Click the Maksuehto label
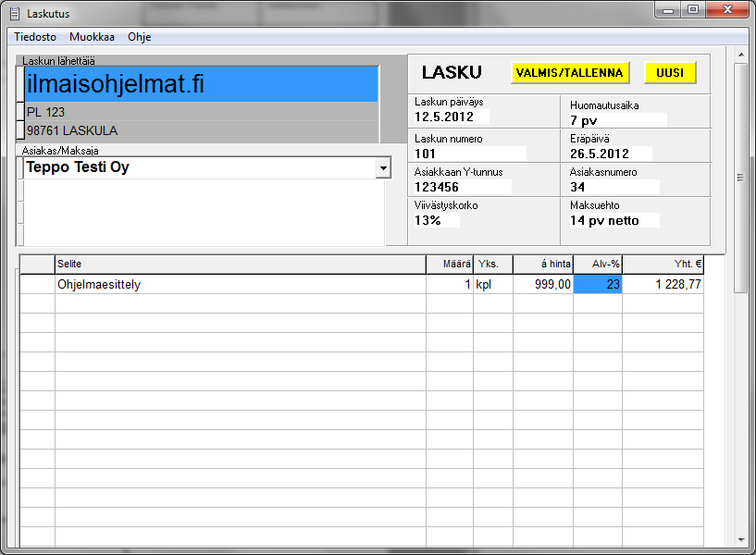Image resolution: width=756 pixels, height=555 pixels. 594,205
